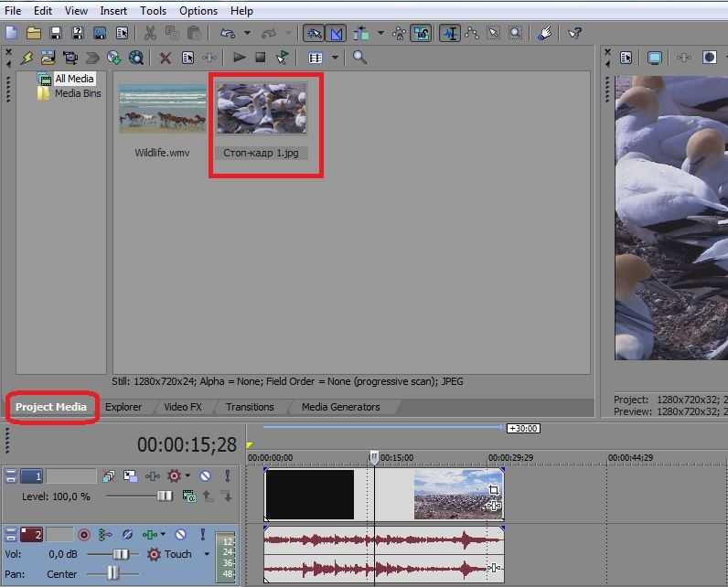The image size is (728, 587).
Task: Start preview of selected media
Action: [239, 58]
